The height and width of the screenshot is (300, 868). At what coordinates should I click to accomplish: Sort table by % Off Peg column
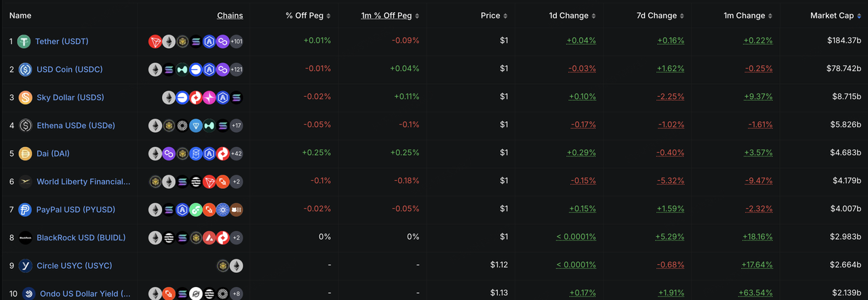308,16
